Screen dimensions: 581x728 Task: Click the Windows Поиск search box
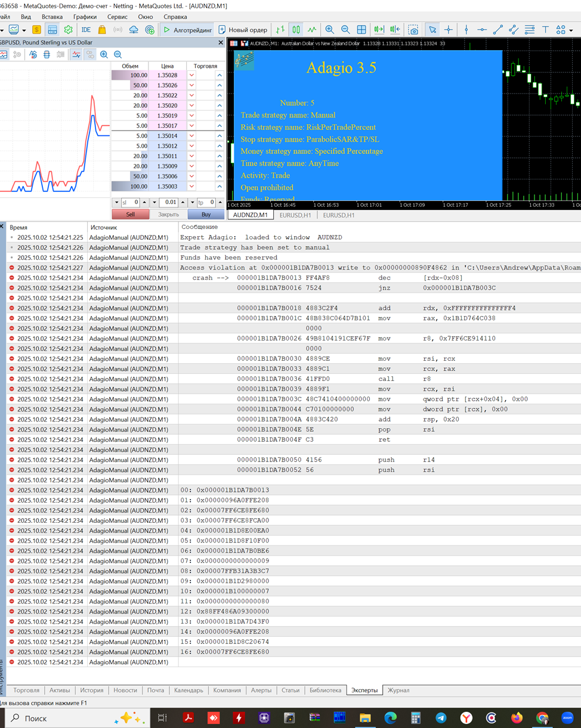[x=78, y=718]
